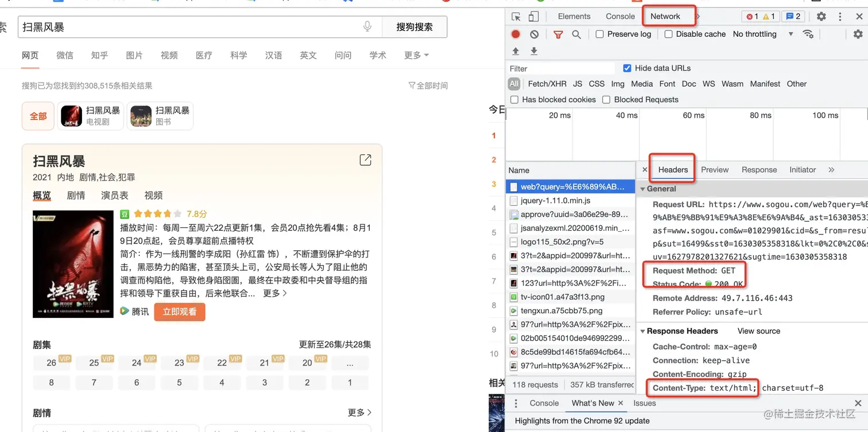Image resolution: width=868 pixels, height=432 pixels.
Task: Open the drawer three-dot menu
Action: [516, 403]
